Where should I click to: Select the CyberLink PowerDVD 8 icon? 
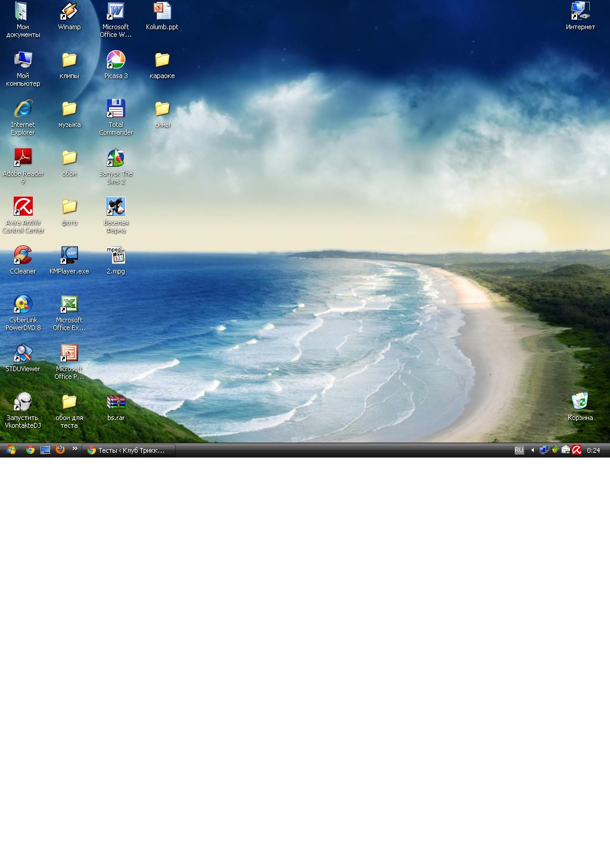[x=23, y=304]
